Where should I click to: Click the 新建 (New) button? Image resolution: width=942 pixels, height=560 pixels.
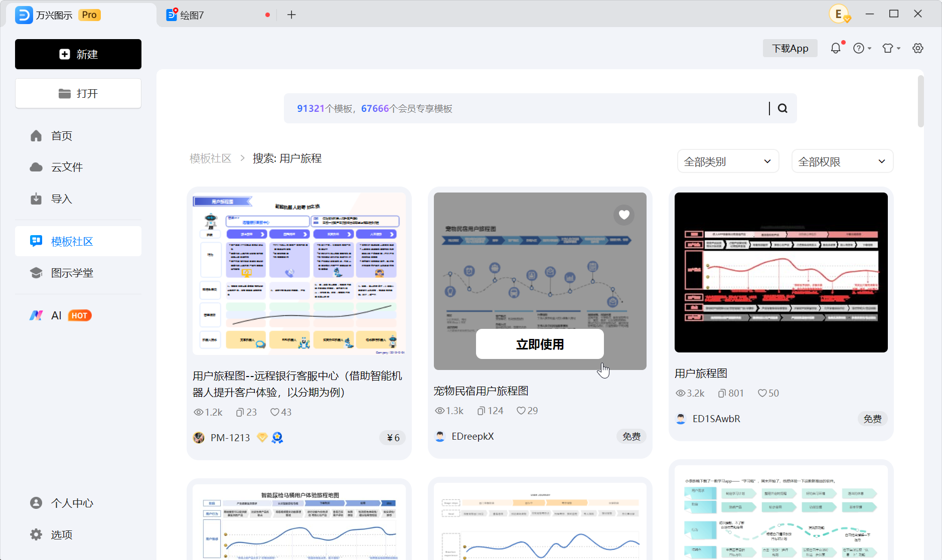pos(78,54)
